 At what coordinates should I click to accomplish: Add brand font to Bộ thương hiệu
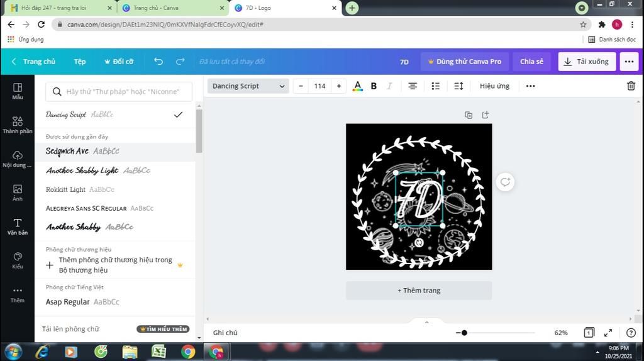(x=115, y=265)
